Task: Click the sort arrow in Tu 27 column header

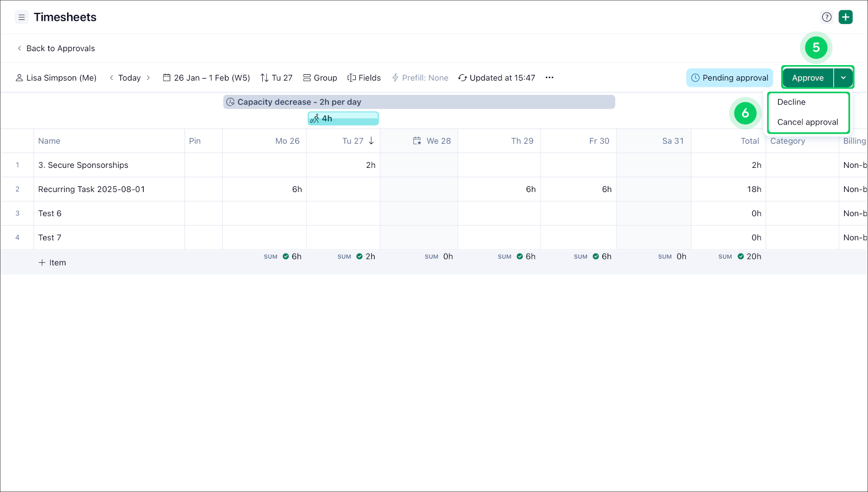Action: pyautogui.click(x=371, y=141)
